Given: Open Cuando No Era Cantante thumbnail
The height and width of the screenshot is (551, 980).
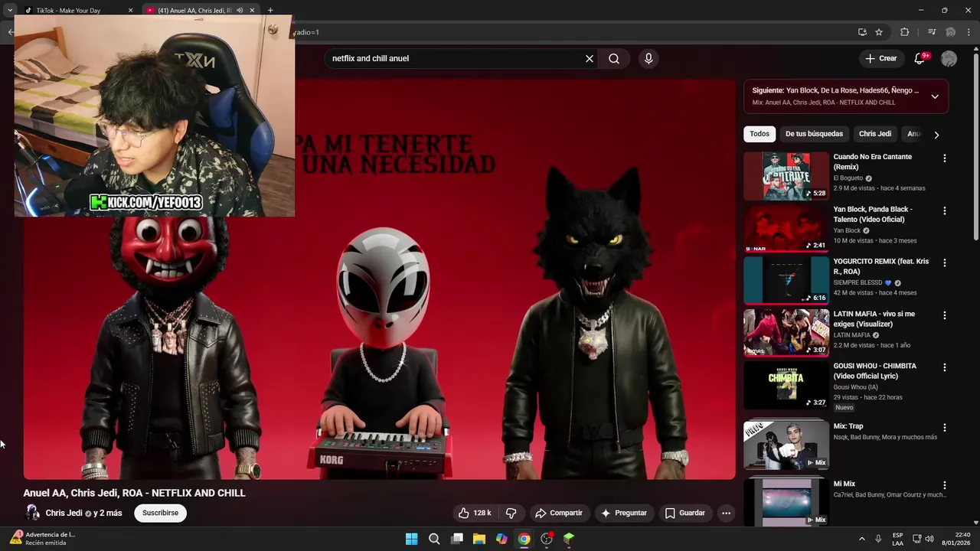Looking at the screenshot, I should [x=786, y=176].
